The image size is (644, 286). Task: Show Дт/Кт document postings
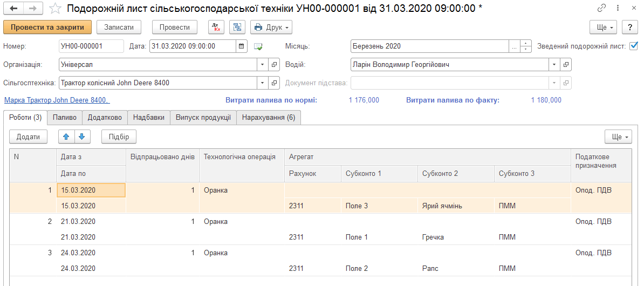point(215,28)
